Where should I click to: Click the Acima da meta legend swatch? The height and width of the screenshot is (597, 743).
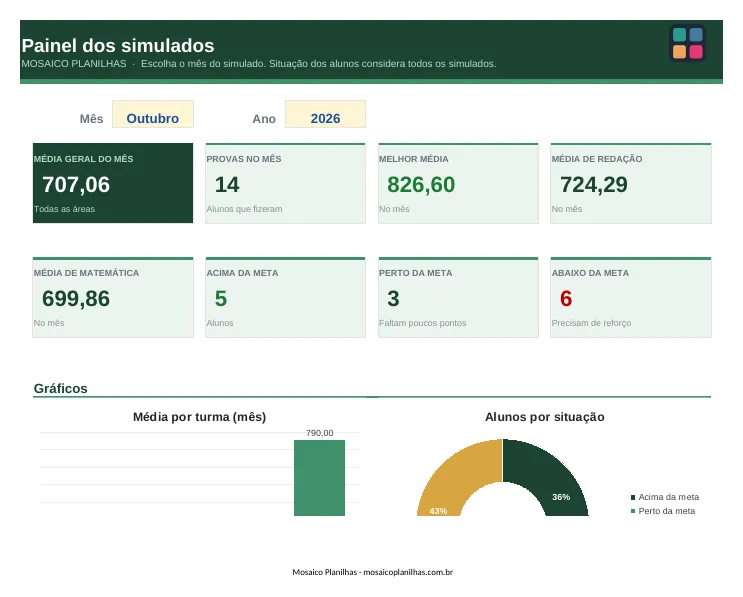[x=633, y=497]
